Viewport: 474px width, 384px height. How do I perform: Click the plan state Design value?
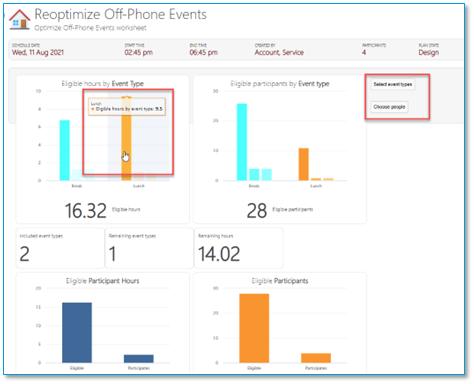click(x=429, y=52)
